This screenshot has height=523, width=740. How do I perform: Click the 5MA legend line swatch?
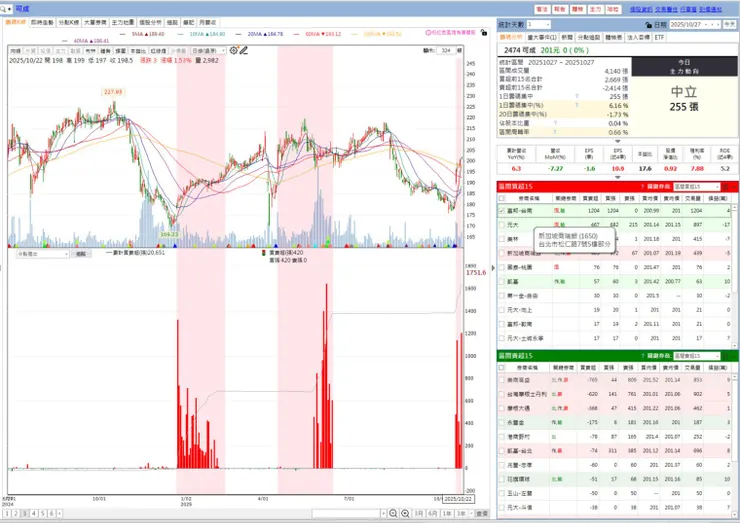point(123,34)
